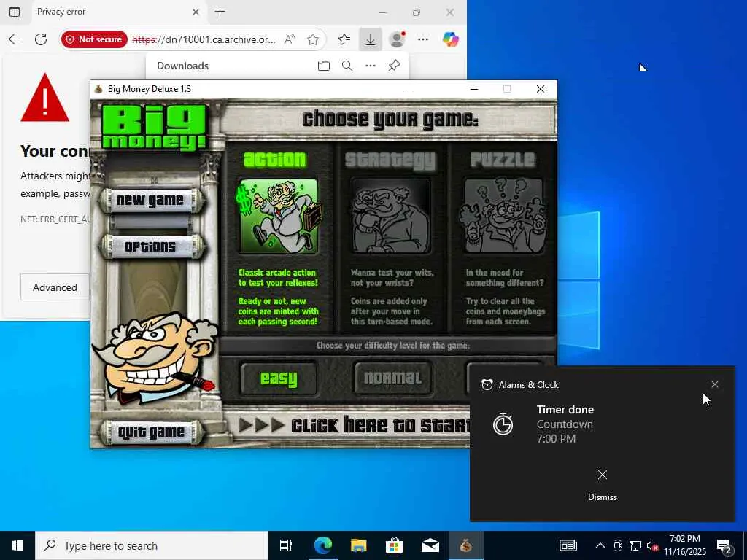Open a new tab in Edge
The image size is (747, 560).
point(220,12)
